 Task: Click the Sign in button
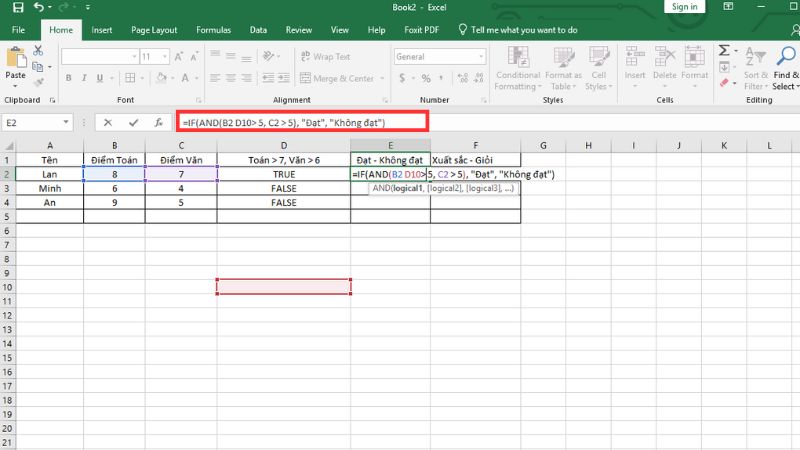click(684, 7)
